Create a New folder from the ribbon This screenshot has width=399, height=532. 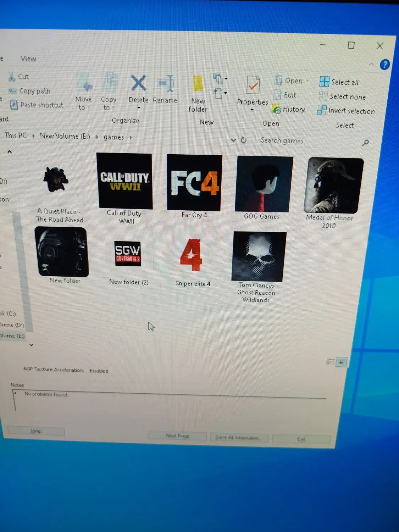click(198, 85)
